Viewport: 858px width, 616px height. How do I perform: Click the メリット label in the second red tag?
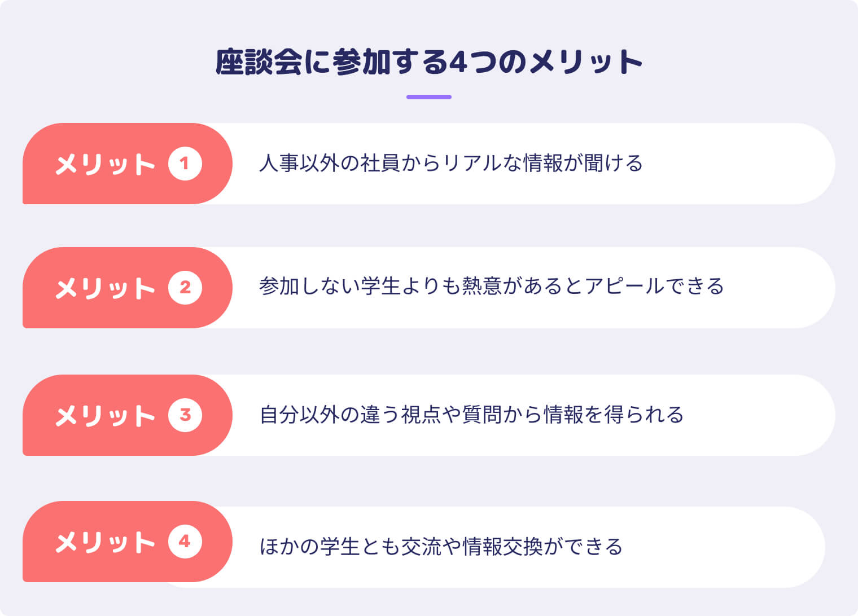coord(105,288)
